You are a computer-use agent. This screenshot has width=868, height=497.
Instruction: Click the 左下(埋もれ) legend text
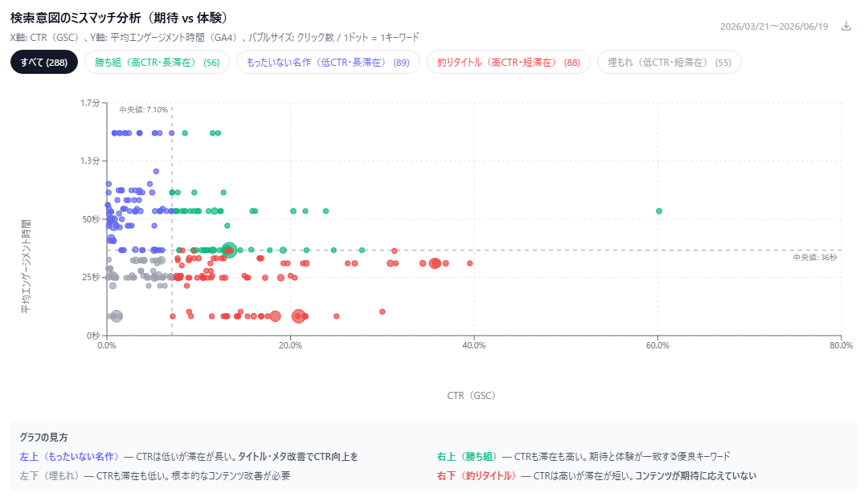point(50,475)
